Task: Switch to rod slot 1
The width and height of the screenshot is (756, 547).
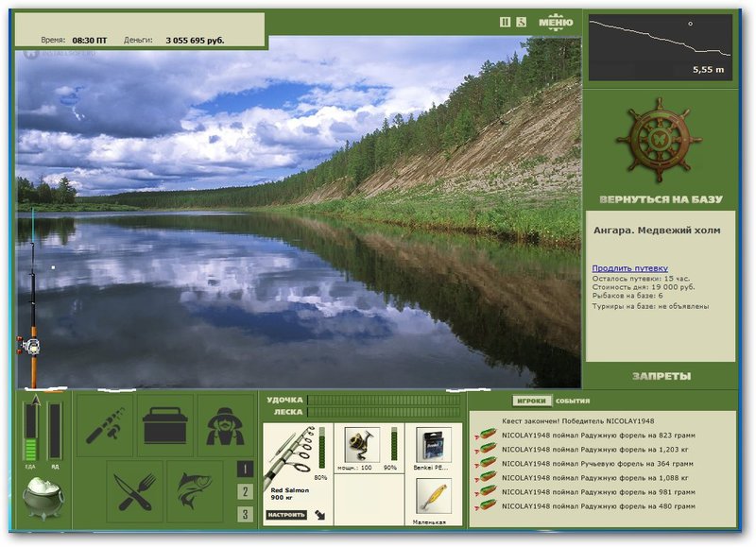Action: [245, 469]
